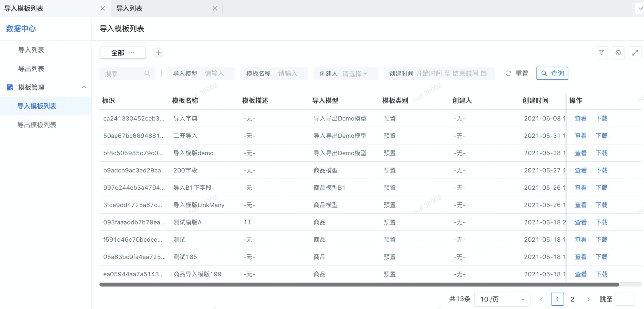
Task: Download the 200字段 template
Action: [x=601, y=170]
